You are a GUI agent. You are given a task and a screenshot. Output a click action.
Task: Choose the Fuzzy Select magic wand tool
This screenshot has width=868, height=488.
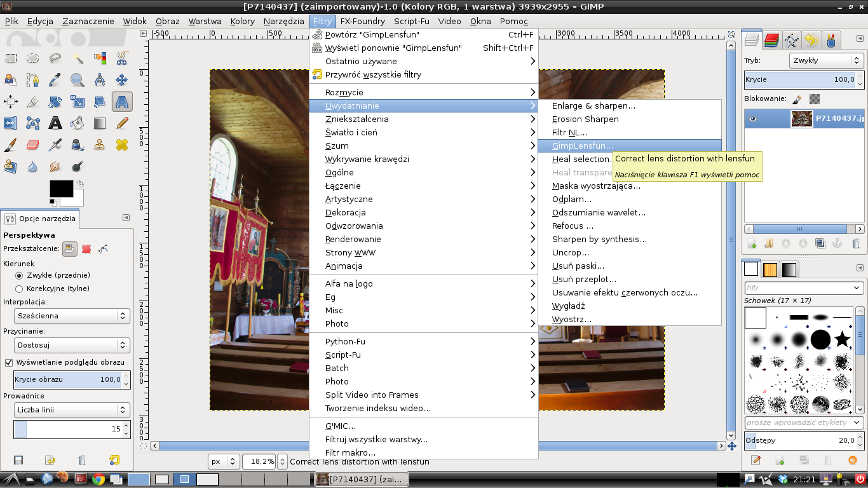pyautogui.click(x=78, y=58)
